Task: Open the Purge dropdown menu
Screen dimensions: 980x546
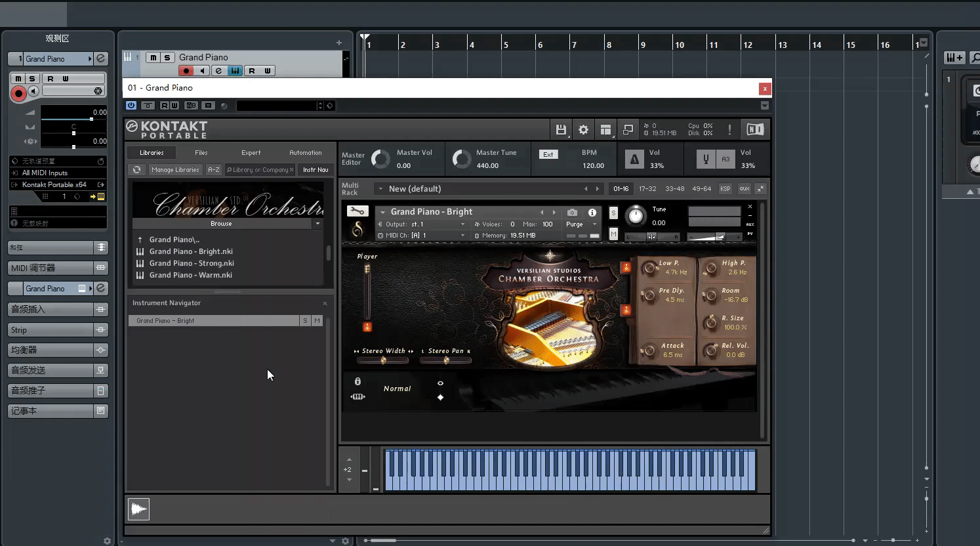Action: click(582, 224)
